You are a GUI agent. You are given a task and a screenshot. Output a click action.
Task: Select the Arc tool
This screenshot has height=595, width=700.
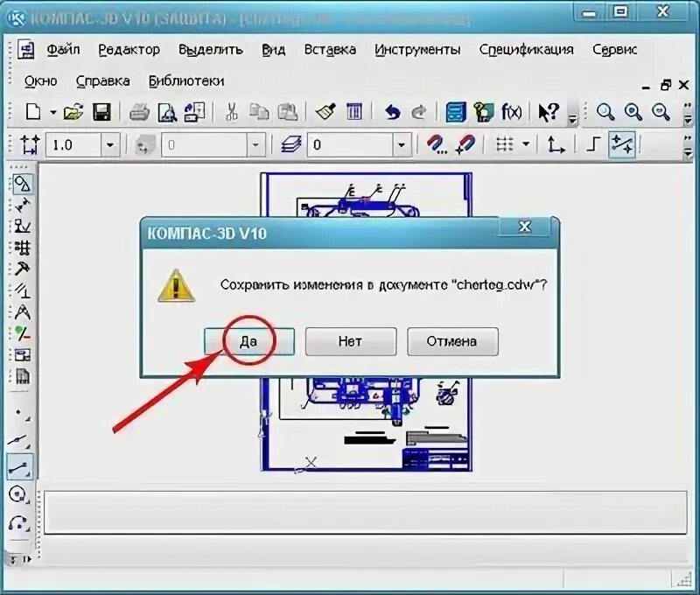[x=19, y=522]
